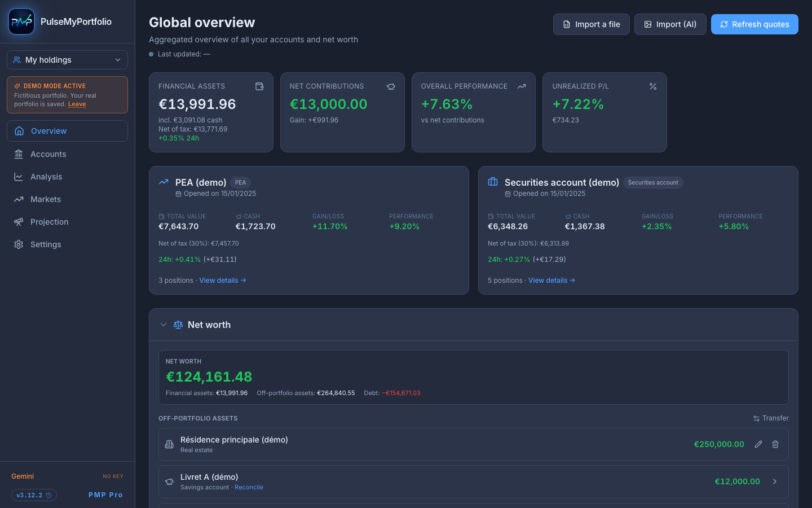
Task: Click the demo mode sparkle icon
Action: point(17,86)
